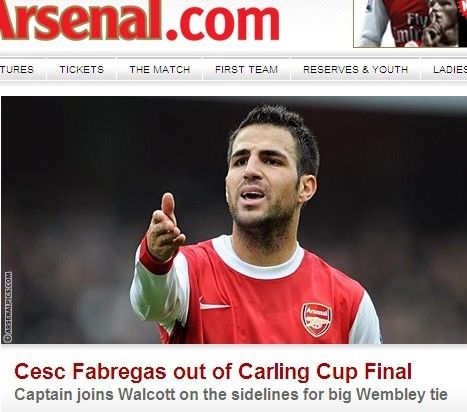Click the words 'Carling Cup Final' in headline
This screenshot has height=412, width=467.
click(x=325, y=371)
